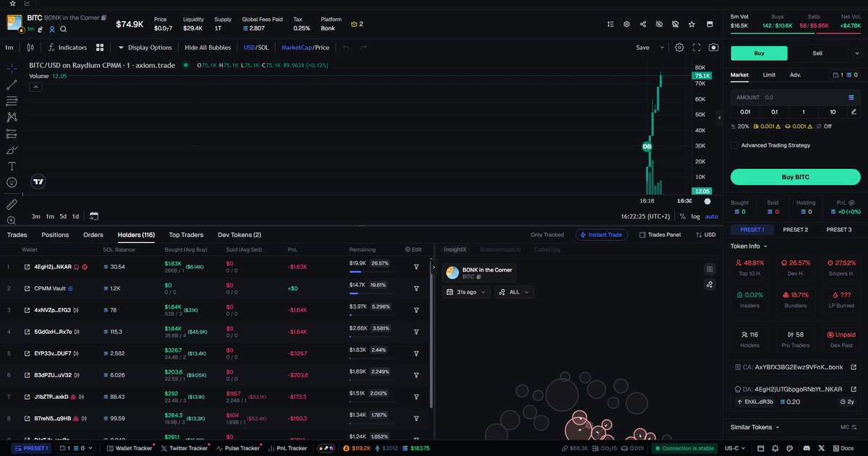Open token settings hexagon gear icon
868x456 pixels.
[627, 24]
